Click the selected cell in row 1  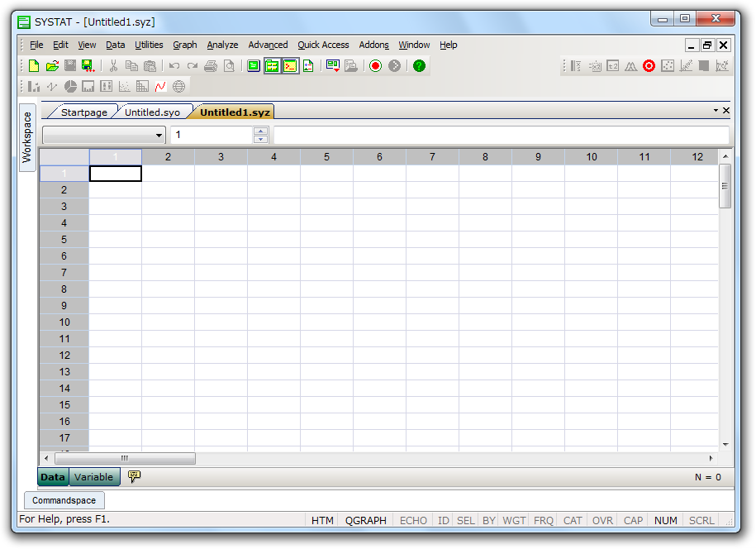(116, 174)
